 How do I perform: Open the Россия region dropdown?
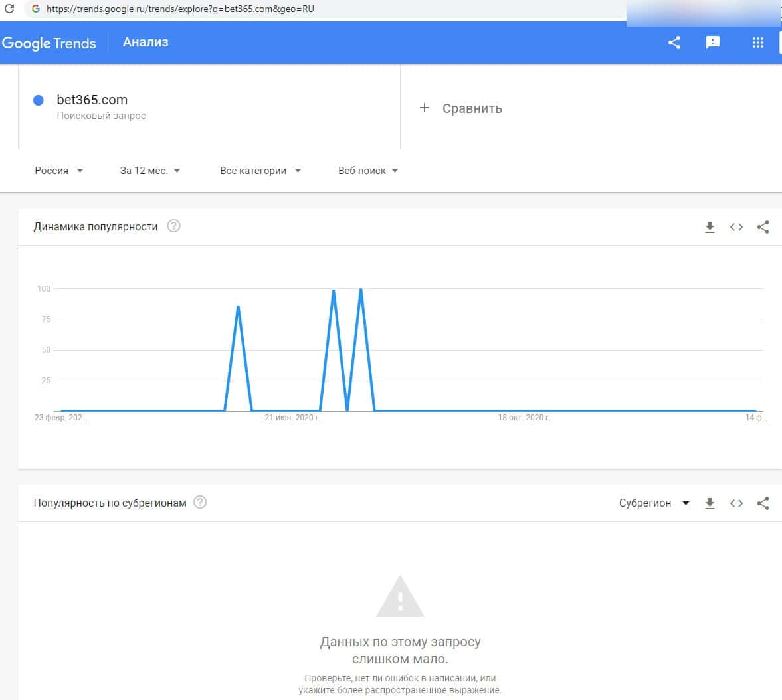pos(58,171)
